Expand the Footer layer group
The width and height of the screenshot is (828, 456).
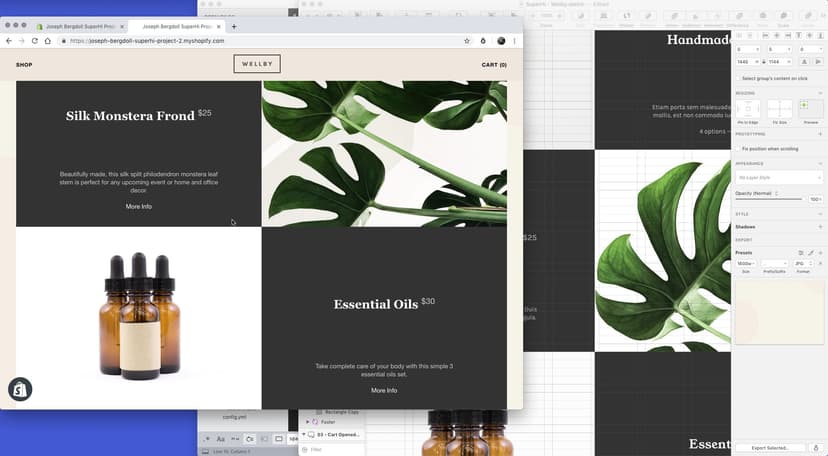click(x=308, y=422)
